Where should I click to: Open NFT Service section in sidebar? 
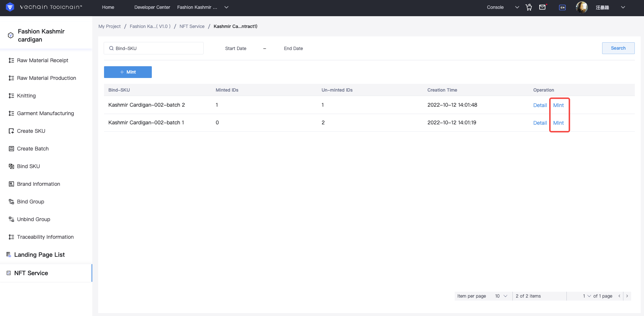click(x=31, y=273)
